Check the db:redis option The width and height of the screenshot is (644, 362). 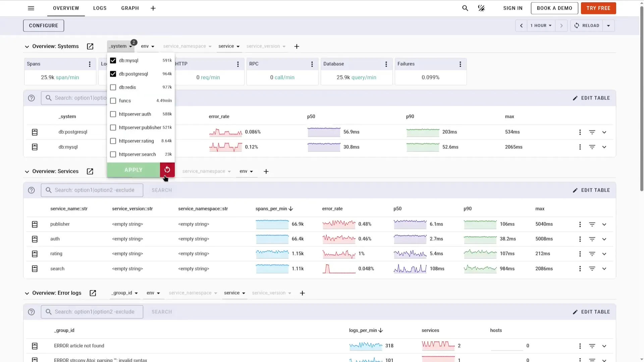point(113,87)
